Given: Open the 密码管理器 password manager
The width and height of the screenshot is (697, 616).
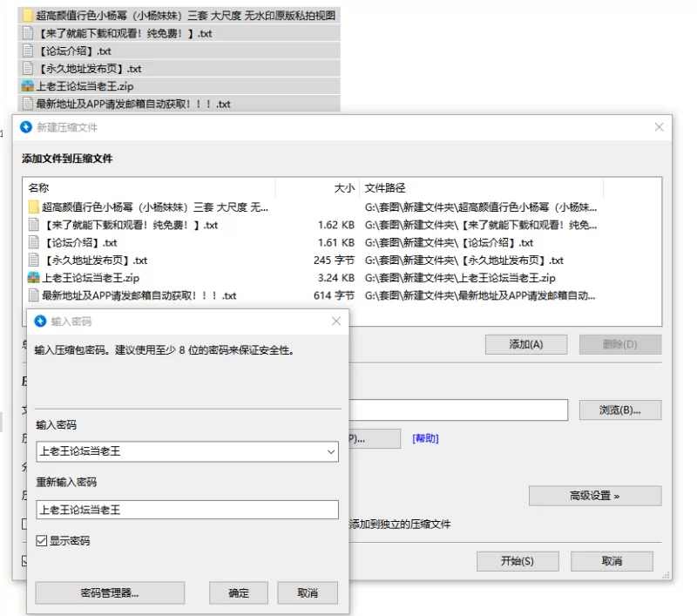Looking at the screenshot, I should coord(110,592).
